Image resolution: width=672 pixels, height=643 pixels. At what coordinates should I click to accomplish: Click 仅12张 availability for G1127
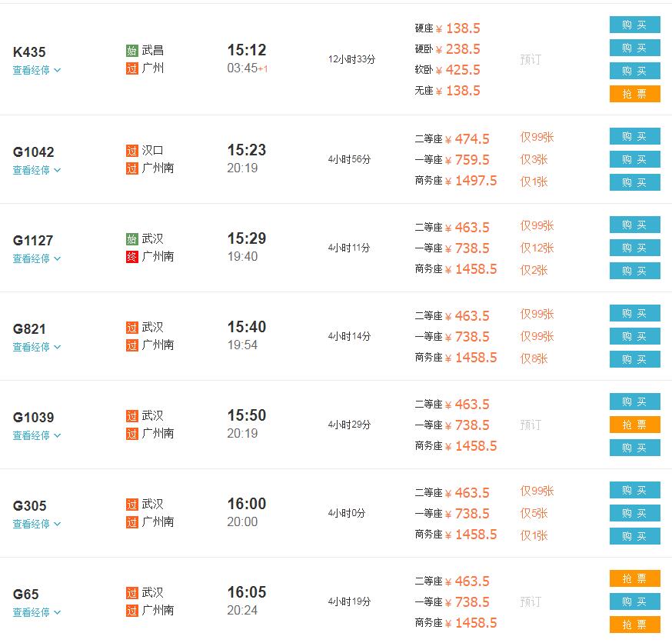click(x=537, y=248)
